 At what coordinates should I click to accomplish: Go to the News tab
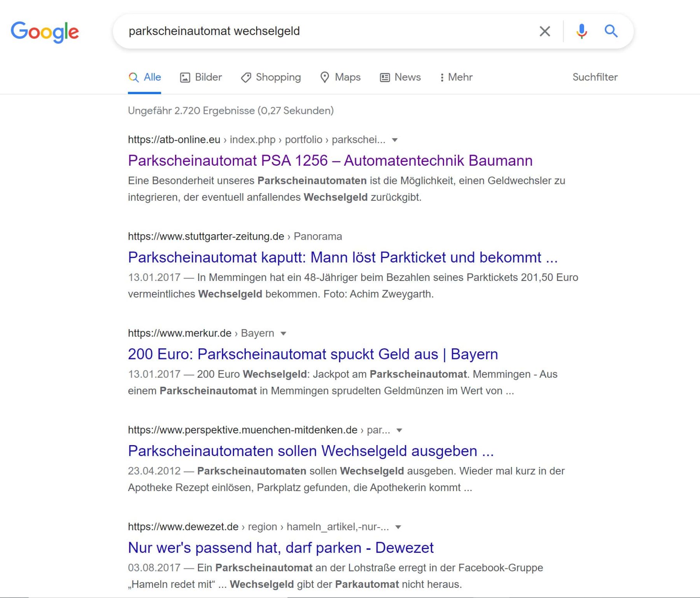(401, 77)
